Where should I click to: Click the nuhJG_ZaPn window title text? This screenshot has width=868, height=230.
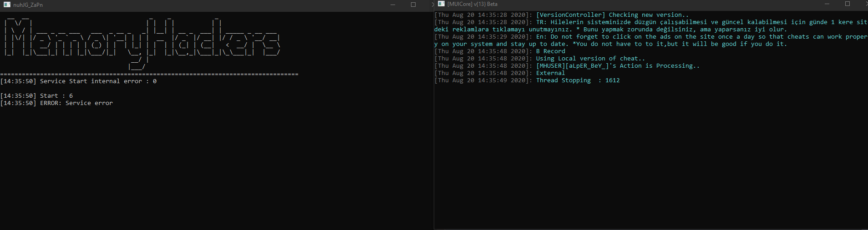point(28,5)
